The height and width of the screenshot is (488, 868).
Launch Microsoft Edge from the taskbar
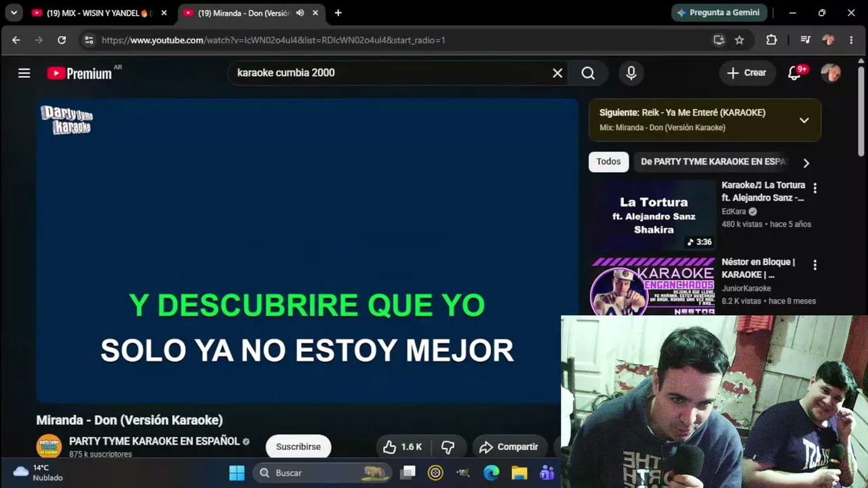click(492, 472)
